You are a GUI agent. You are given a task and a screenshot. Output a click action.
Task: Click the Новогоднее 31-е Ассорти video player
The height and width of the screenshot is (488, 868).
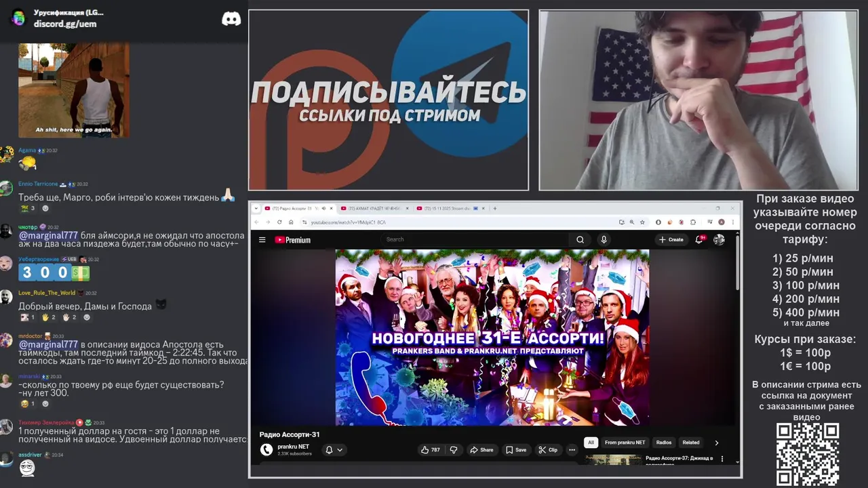pyautogui.click(x=492, y=338)
